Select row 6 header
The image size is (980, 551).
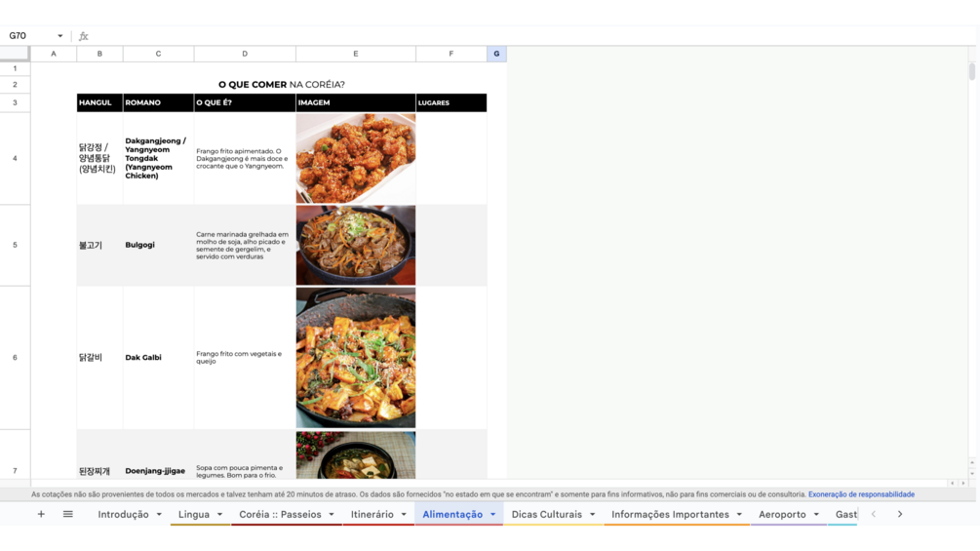[x=15, y=357]
